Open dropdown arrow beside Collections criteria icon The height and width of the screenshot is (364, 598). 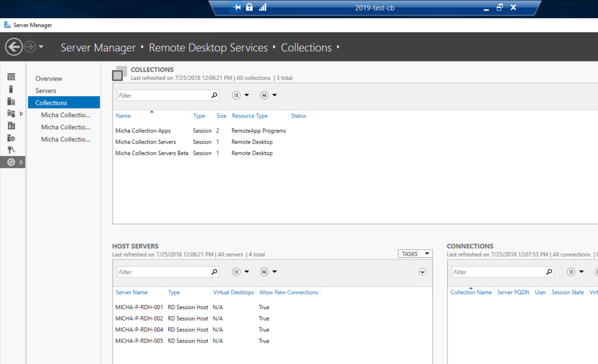point(247,95)
